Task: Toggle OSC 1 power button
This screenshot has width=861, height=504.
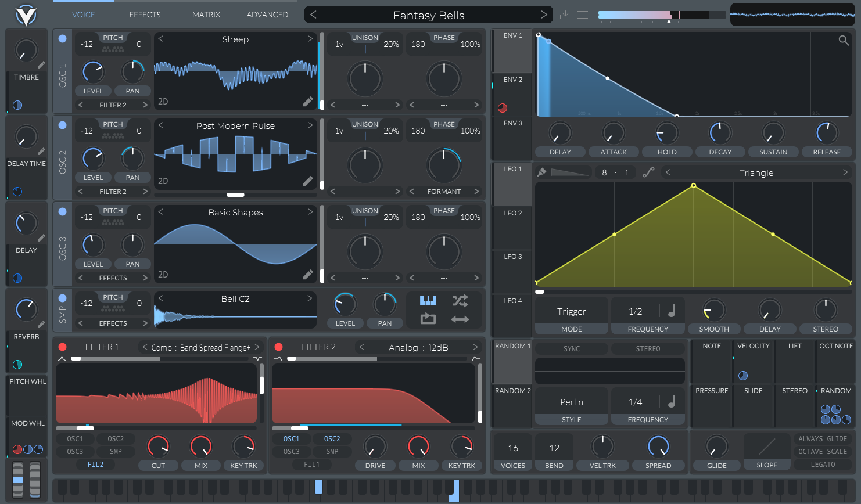Action: click(x=62, y=39)
